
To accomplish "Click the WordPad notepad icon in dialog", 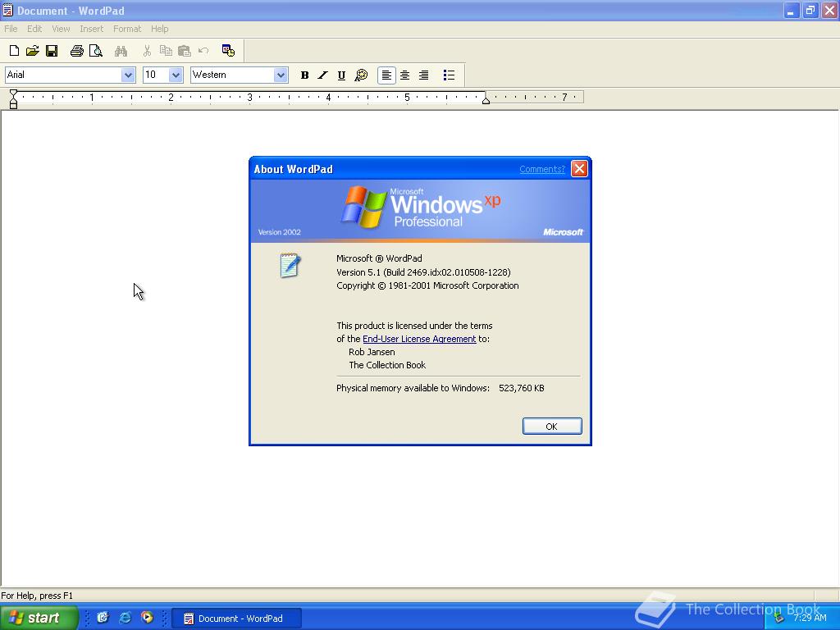I will 290,265.
